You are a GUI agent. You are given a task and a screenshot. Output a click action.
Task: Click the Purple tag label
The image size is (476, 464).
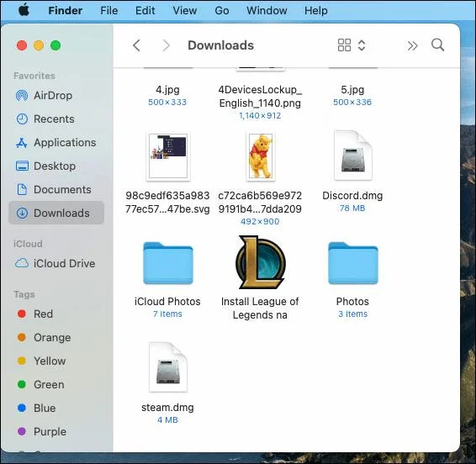pyautogui.click(x=50, y=431)
